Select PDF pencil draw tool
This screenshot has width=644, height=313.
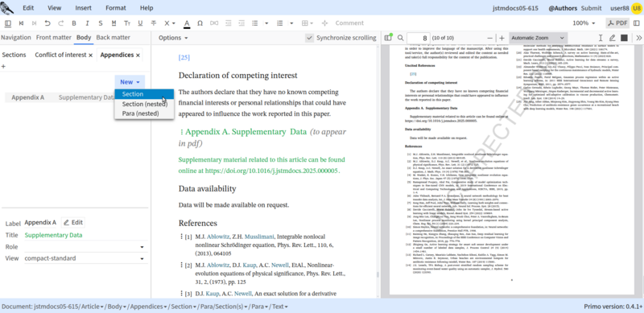coord(613,38)
